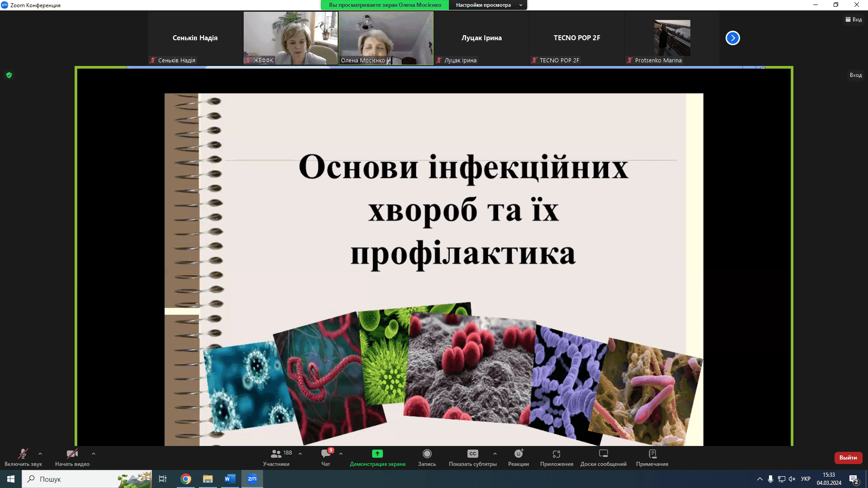This screenshot has height=488, width=868.
Task: Toggle Показать субтитры captions
Action: pyautogui.click(x=473, y=457)
